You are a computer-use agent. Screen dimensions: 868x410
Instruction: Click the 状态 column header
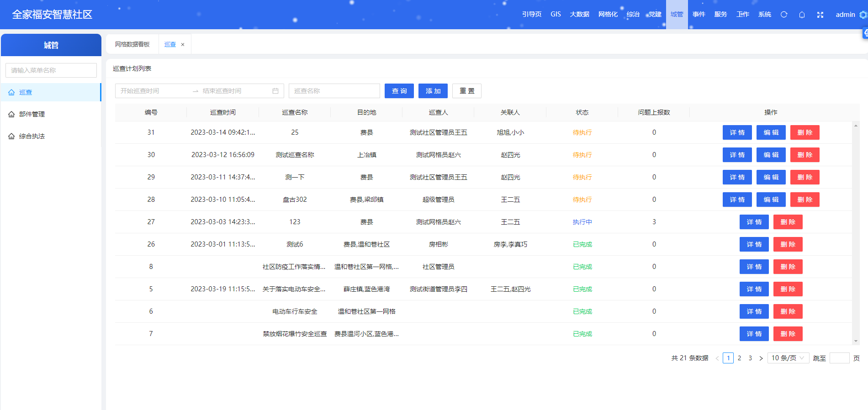582,112
